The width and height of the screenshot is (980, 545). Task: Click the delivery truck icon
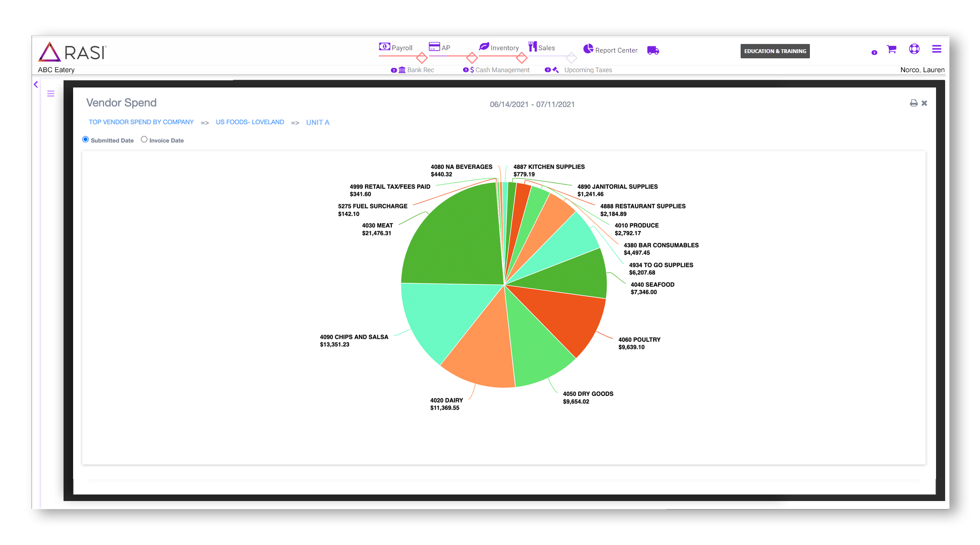[x=653, y=50]
